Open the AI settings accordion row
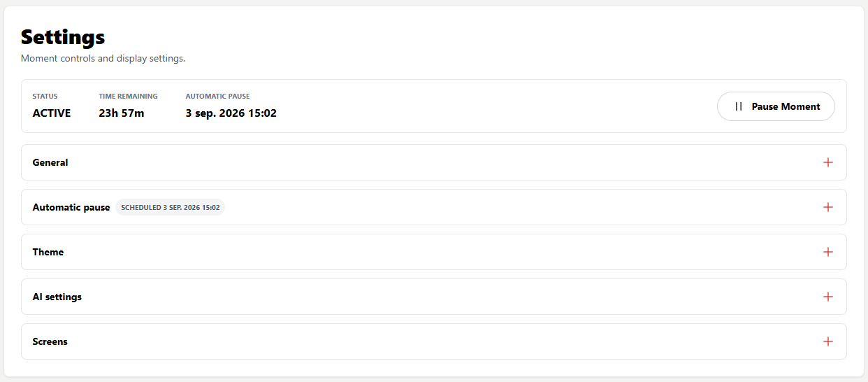868x382 pixels. click(434, 297)
